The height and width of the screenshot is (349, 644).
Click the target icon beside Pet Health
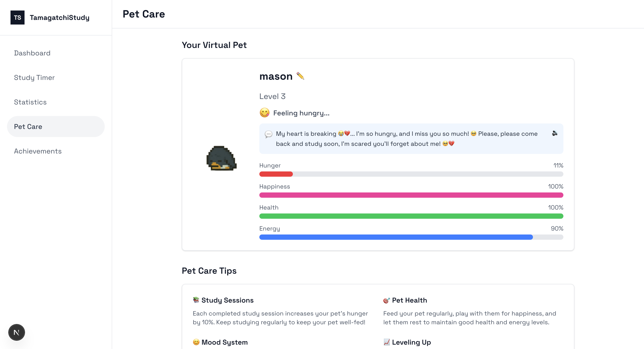[386, 300]
